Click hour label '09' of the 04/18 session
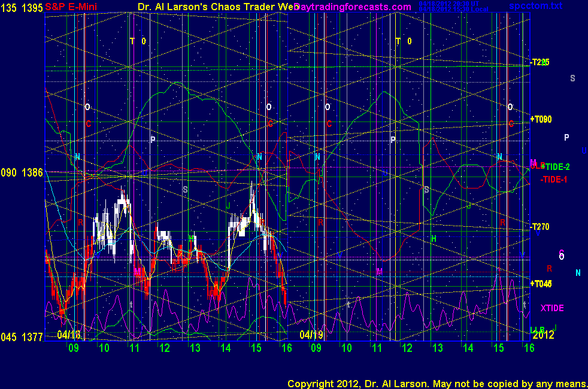 click(74, 348)
